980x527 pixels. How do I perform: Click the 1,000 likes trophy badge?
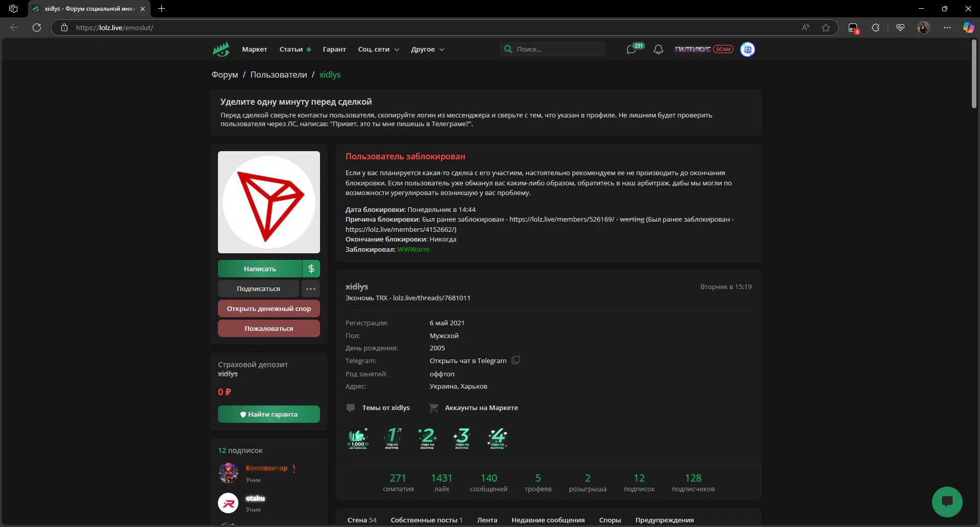[358, 438]
